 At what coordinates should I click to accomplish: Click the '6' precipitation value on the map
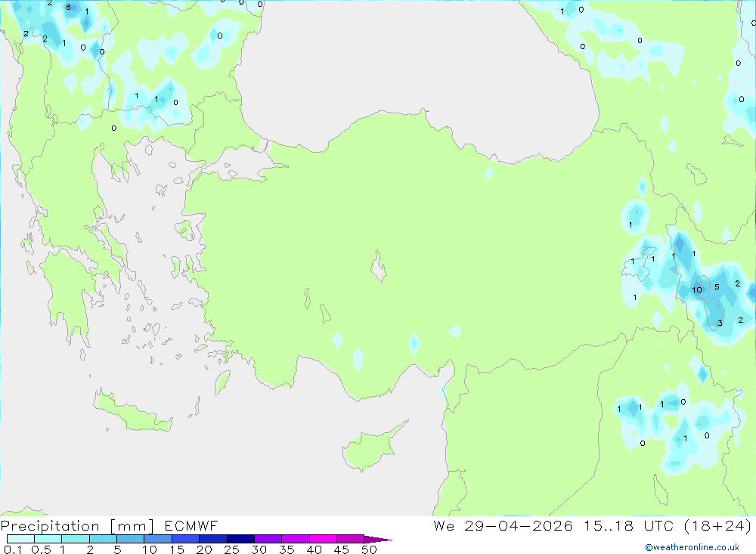click(69, 8)
